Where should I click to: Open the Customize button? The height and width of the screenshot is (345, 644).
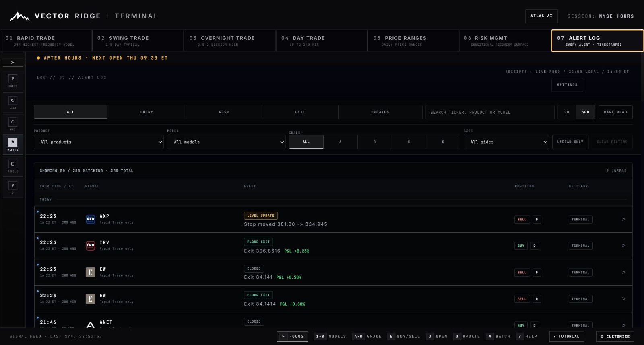coord(615,337)
